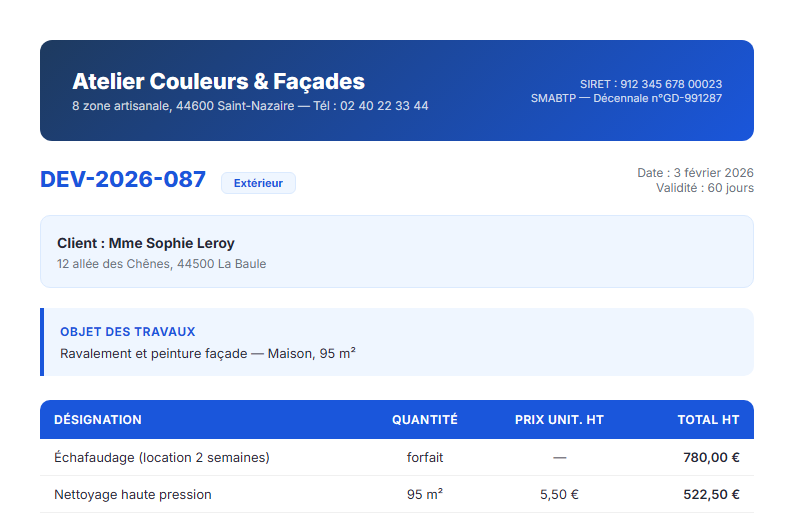Image resolution: width=794 pixels, height=520 pixels.
Task: Click the date 3 février 2026
Action: [695, 173]
